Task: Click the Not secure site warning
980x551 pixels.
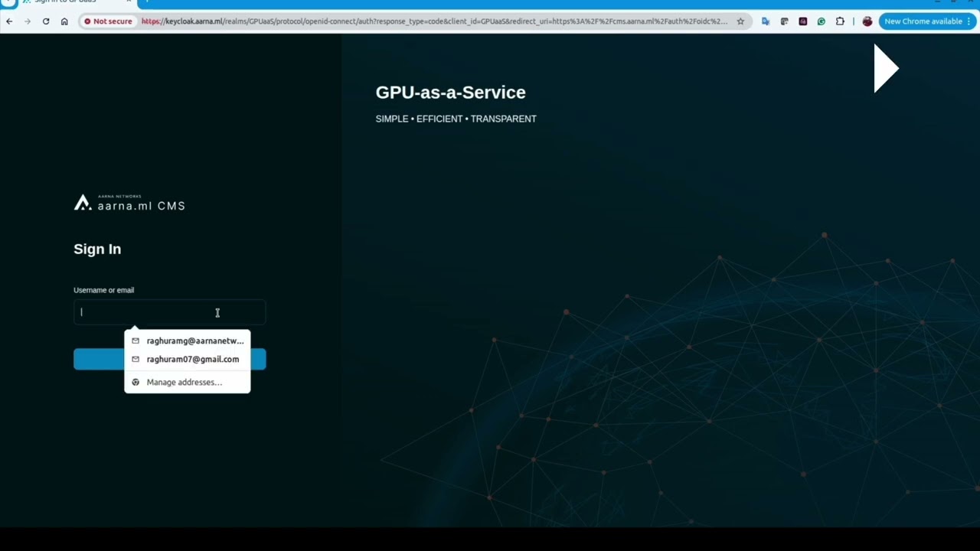Action: (x=108, y=21)
